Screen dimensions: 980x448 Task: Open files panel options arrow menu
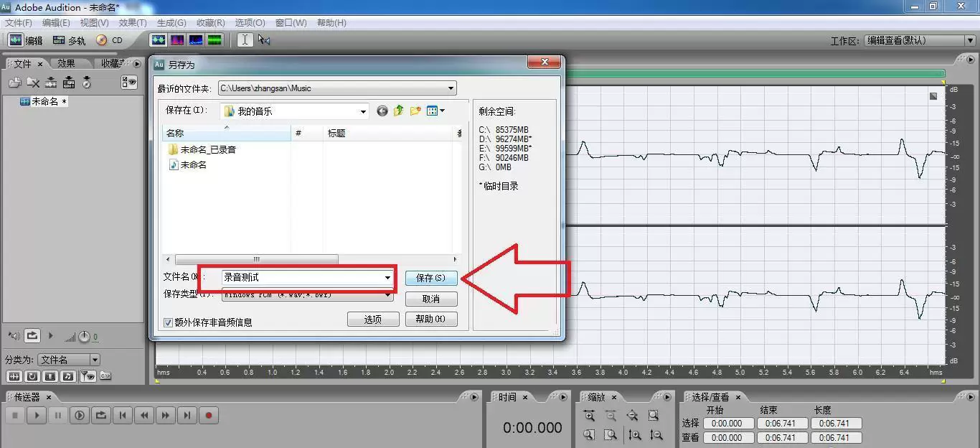137,63
